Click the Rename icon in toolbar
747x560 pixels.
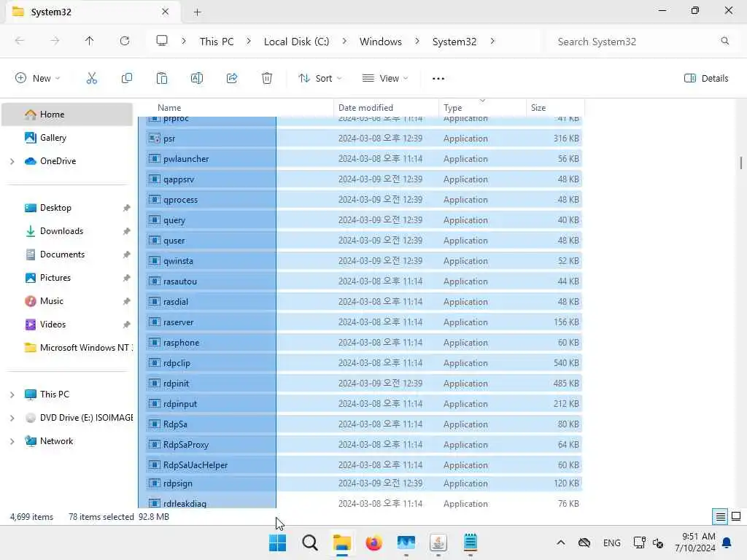197,78
